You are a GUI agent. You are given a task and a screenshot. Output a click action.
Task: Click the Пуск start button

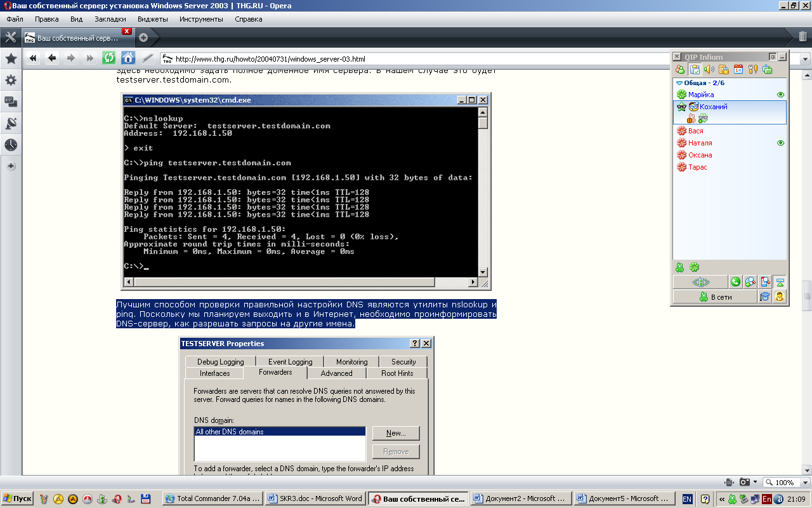click(x=18, y=498)
